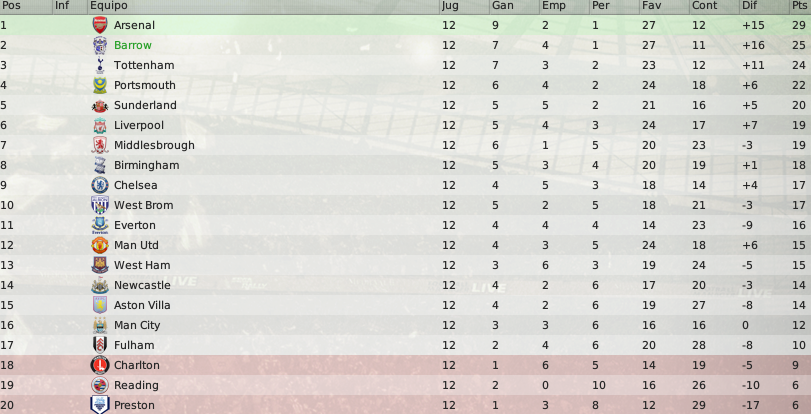Open the Sunderland team link
Screen dimensions: 811x414
(x=145, y=105)
